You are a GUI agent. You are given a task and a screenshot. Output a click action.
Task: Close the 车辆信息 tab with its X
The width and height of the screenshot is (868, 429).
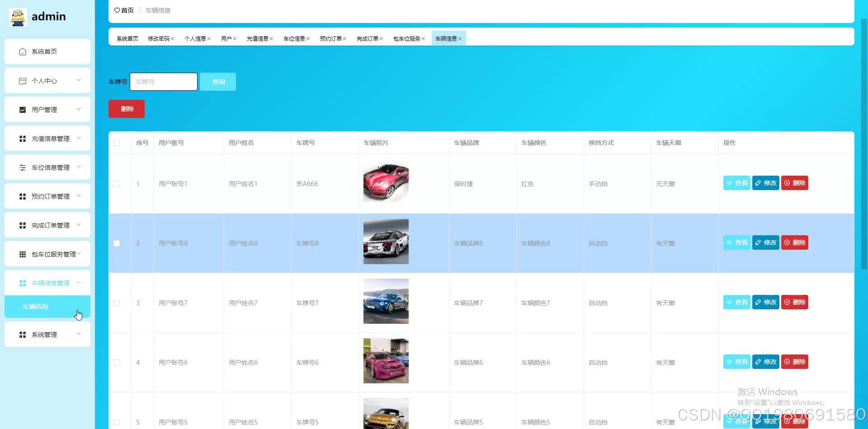point(460,39)
